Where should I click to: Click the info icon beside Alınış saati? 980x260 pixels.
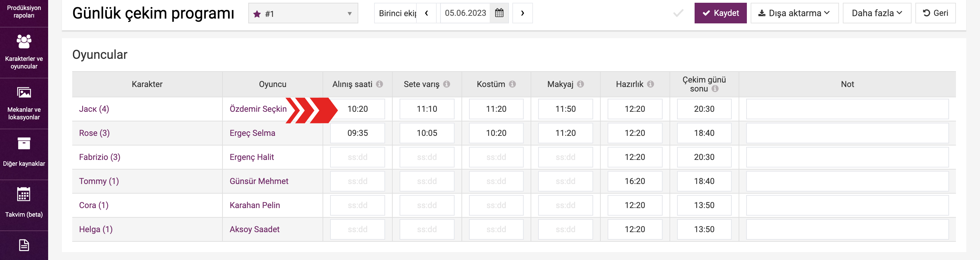point(379,84)
